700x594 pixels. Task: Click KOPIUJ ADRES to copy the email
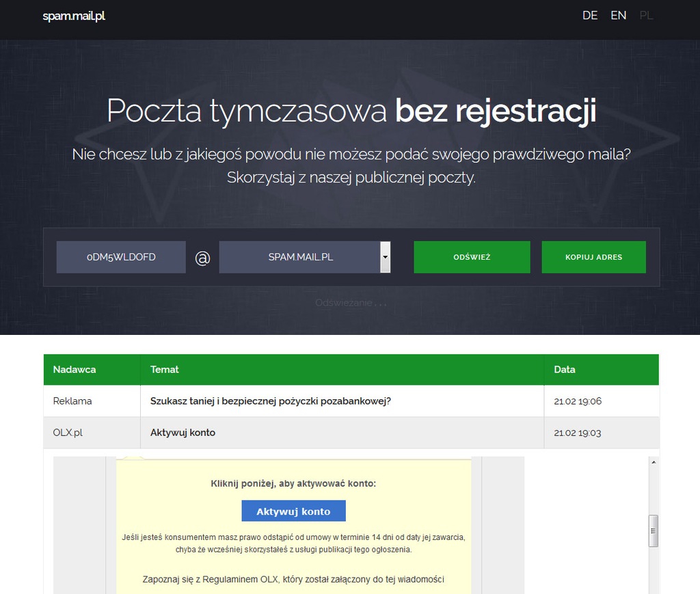593,257
